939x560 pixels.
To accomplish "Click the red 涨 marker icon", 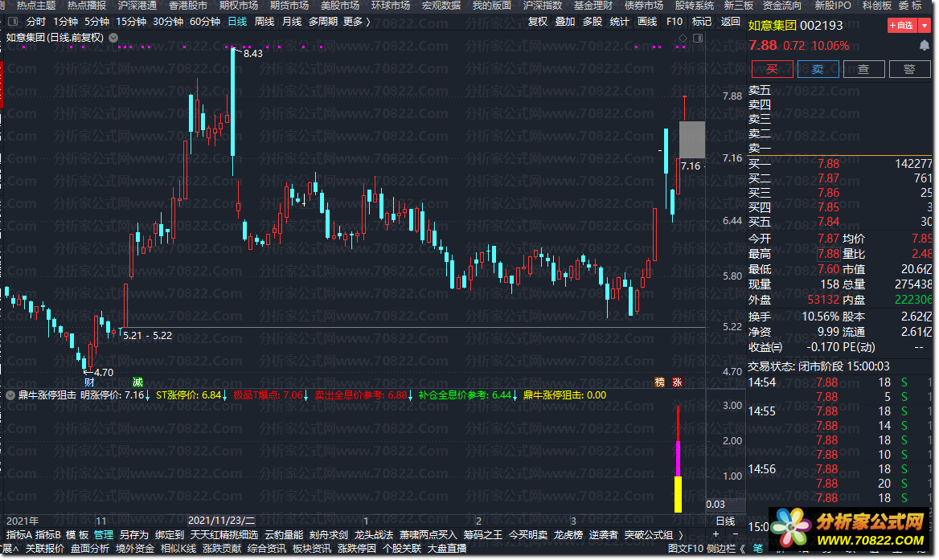I will (677, 382).
